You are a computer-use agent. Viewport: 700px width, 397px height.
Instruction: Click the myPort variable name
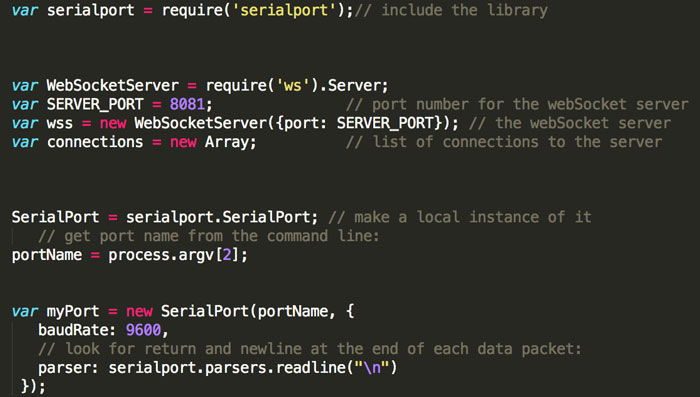coord(73,311)
